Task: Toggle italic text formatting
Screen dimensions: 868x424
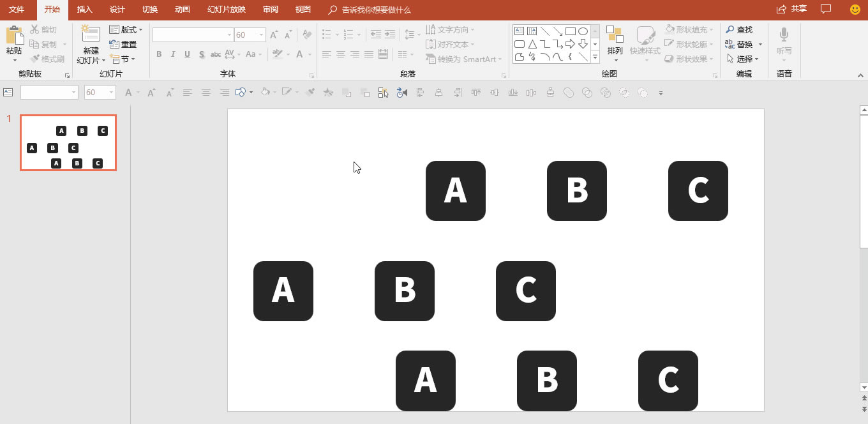Action: click(173, 55)
